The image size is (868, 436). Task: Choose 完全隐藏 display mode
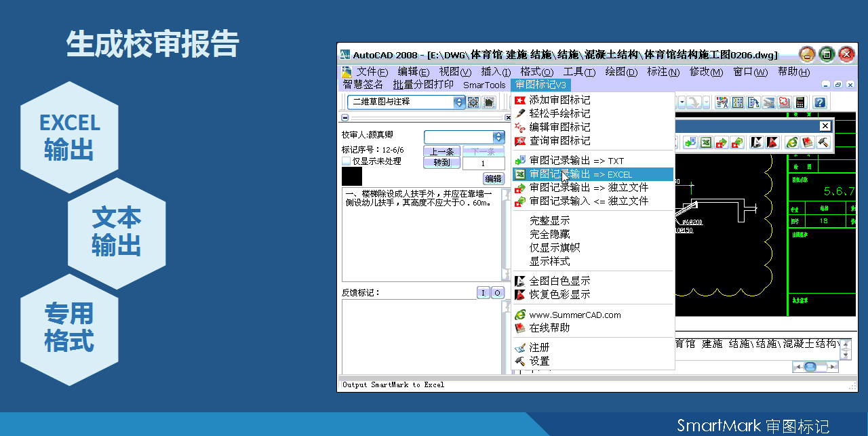[593, 235]
